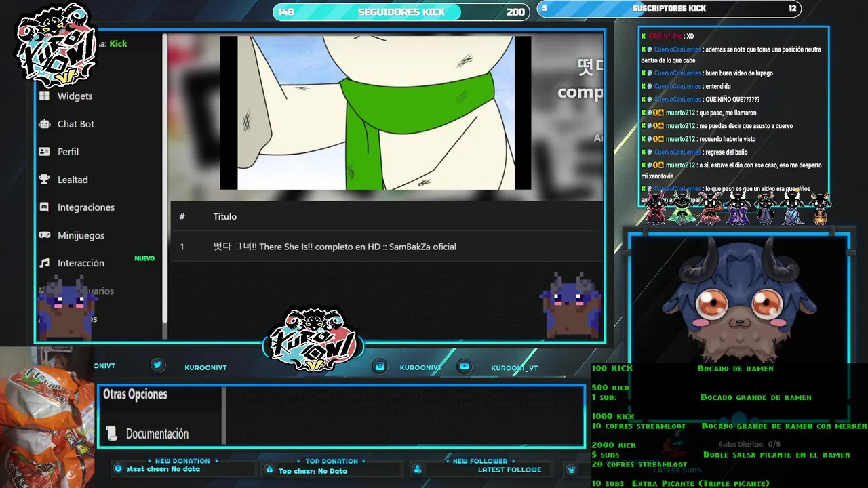
Task: Click the KUROONIVT Twitter handle
Action: [205, 367]
